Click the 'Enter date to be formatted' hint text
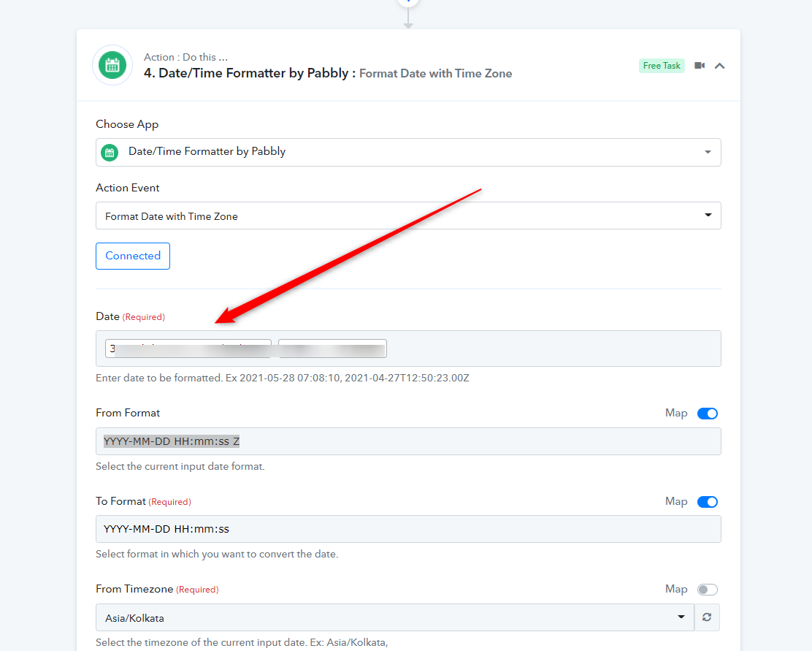Screen dimensions: 812x651 click(283, 378)
